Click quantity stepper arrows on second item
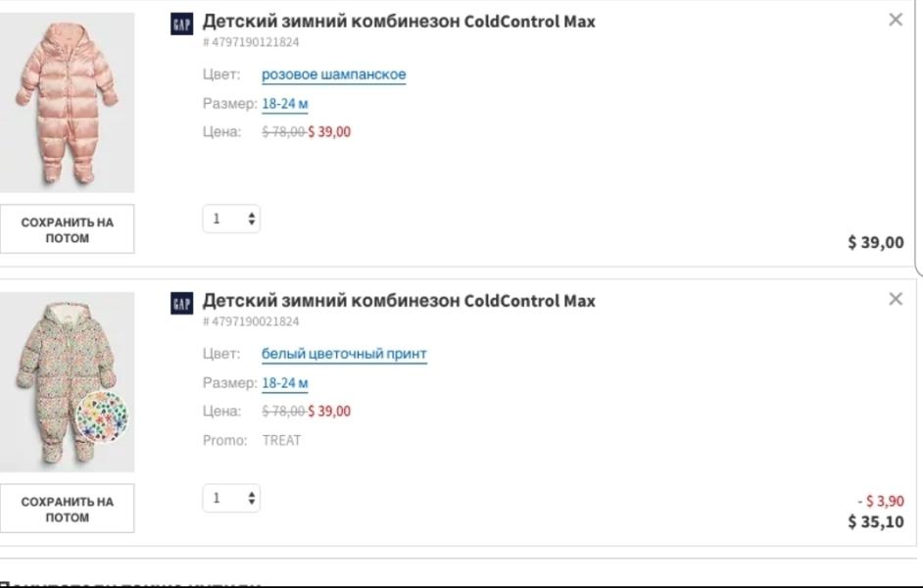The image size is (923, 588). pyautogui.click(x=252, y=499)
